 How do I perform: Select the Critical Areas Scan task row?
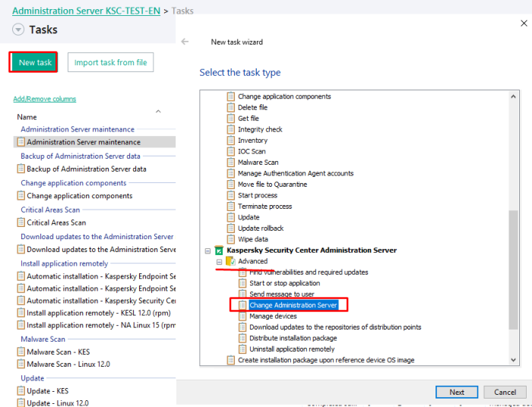coord(56,222)
